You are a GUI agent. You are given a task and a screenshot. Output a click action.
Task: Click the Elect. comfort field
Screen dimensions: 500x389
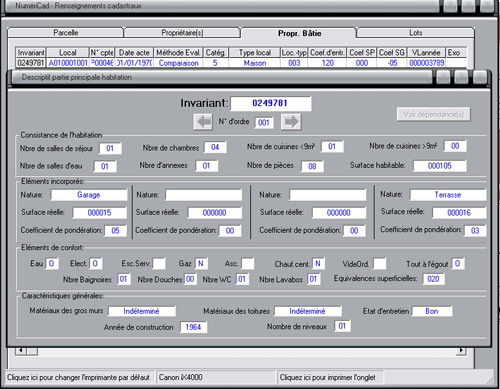coord(95,264)
